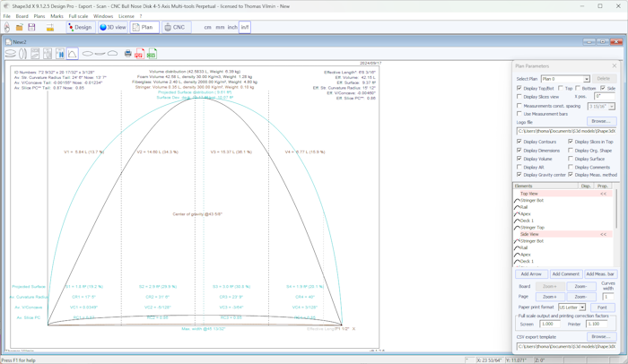Enable Display Slices view checkbox
This screenshot has height=364, width=628.
519,97
